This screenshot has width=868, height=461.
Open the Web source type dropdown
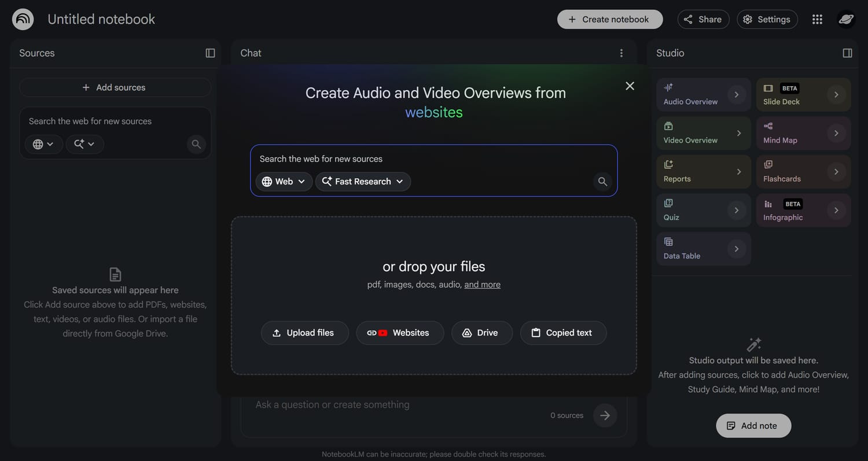click(284, 182)
